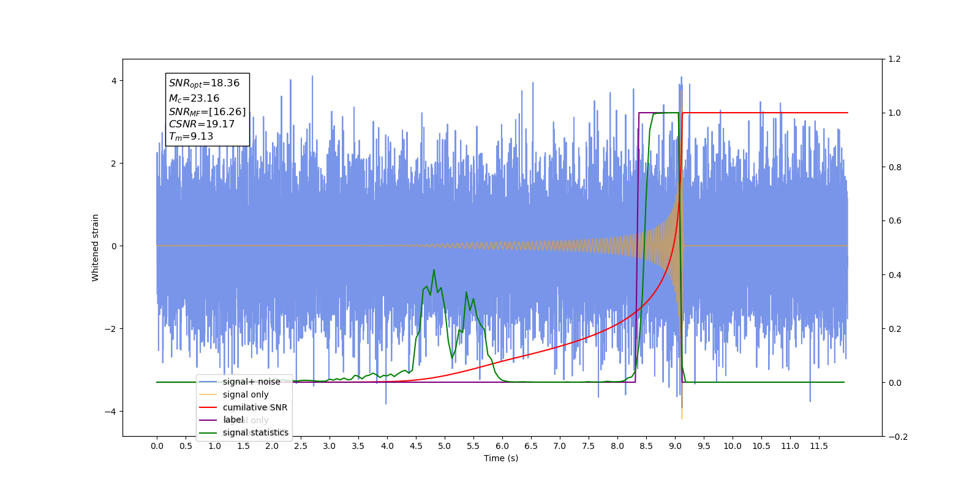Click the SNRopt=18.36 annotation text
The width and height of the screenshot is (980, 490).
(205, 83)
